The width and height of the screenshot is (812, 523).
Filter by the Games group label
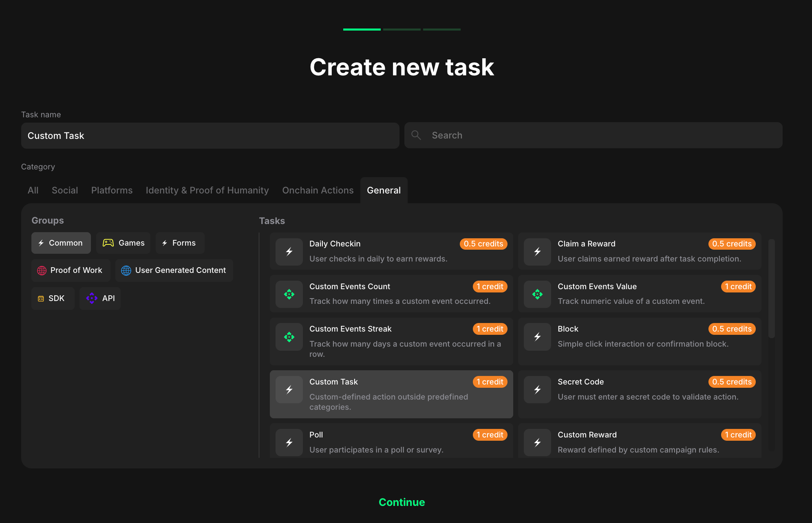131,243
